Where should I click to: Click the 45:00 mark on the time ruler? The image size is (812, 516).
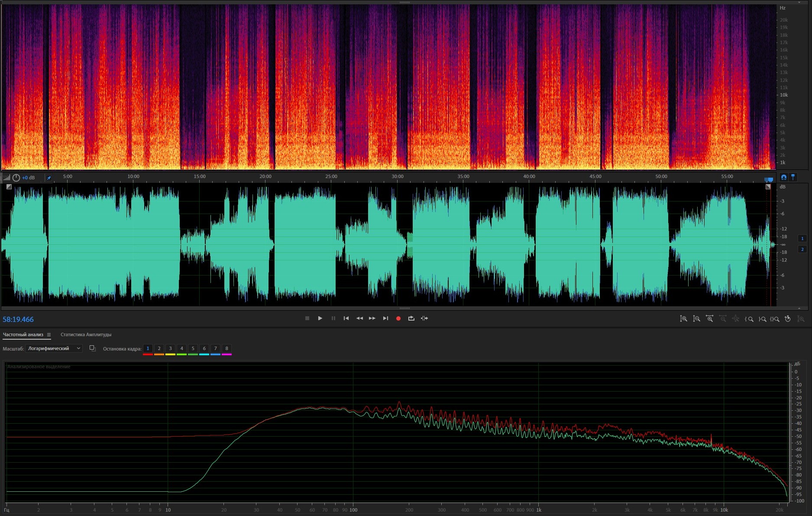[x=595, y=176]
